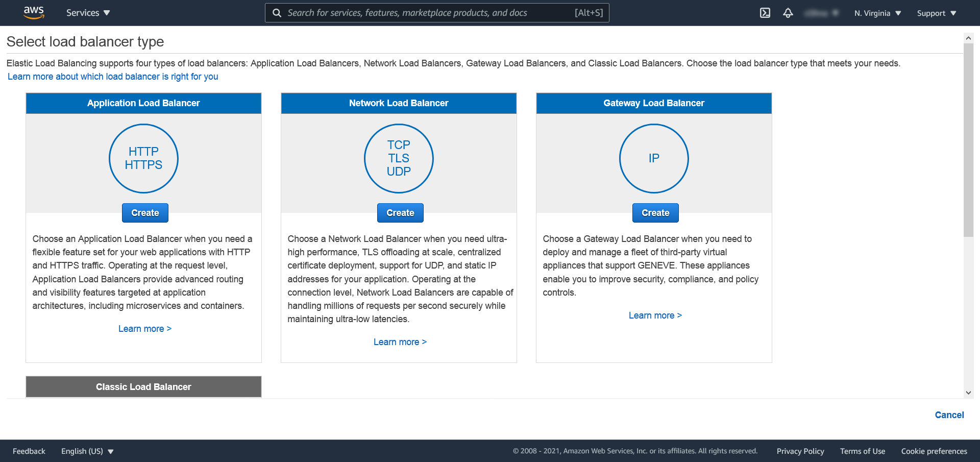Open the Privacy Policy link
The width and height of the screenshot is (980, 462).
point(800,451)
